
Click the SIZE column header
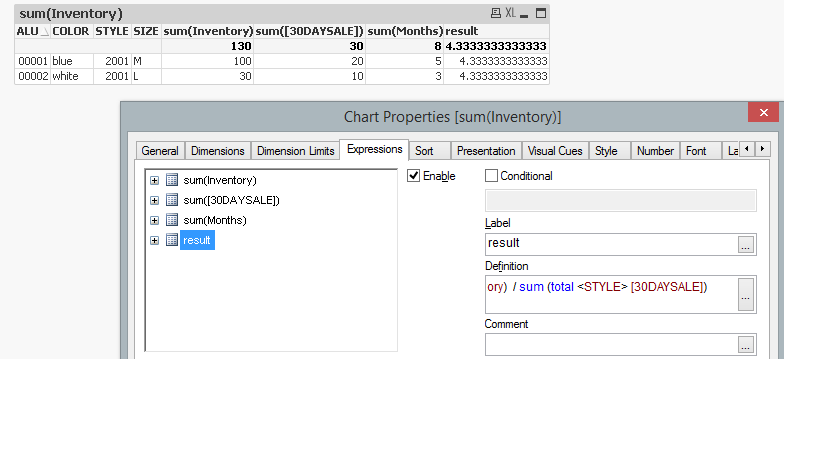(146, 31)
